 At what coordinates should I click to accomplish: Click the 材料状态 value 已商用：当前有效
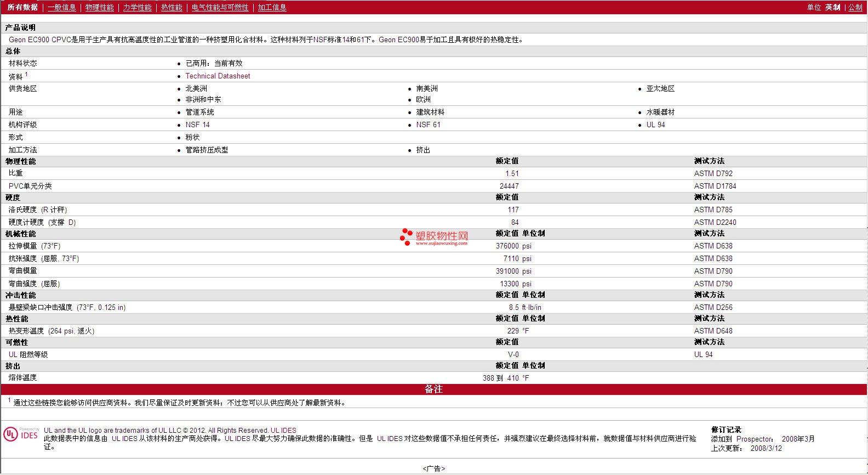[x=214, y=64]
